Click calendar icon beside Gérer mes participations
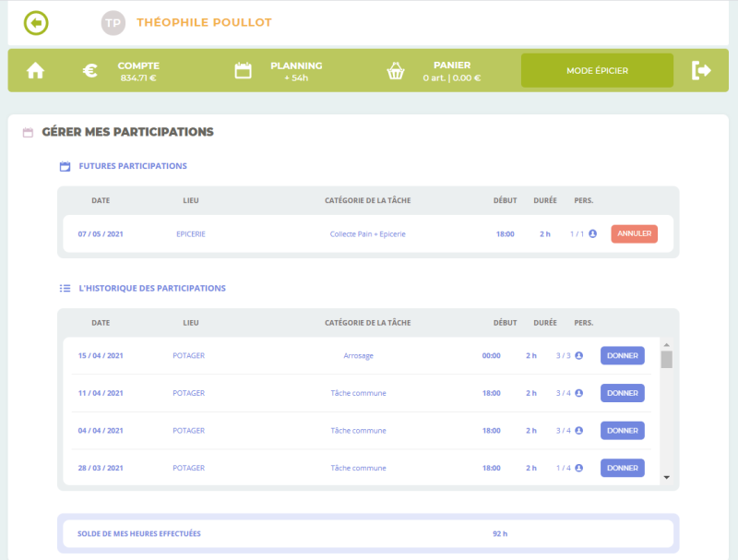The image size is (738, 560). pos(28,132)
